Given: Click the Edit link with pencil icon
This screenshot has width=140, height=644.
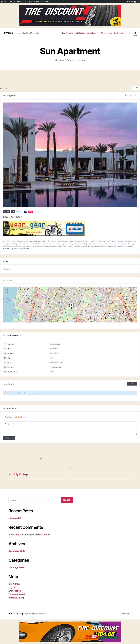Looking at the screenshot, I should (43, 459).
